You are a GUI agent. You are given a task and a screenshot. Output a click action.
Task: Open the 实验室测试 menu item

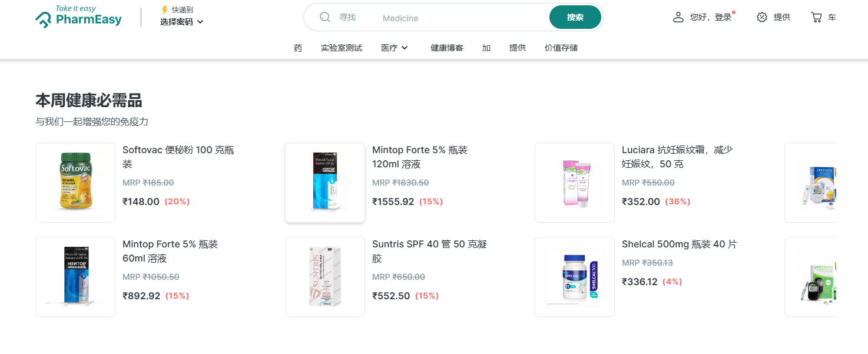pos(342,48)
